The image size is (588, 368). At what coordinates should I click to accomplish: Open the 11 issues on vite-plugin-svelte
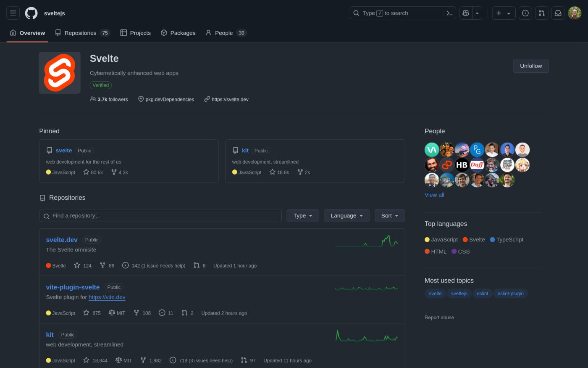pos(166,313)
